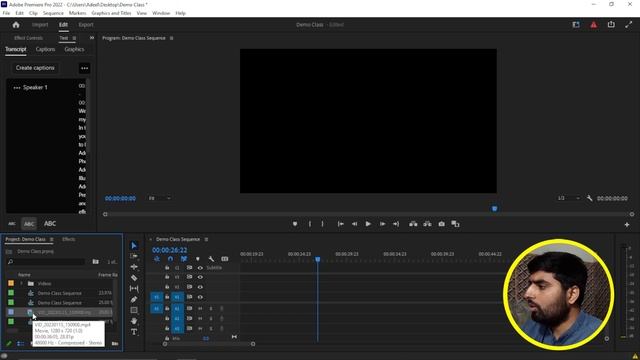
Task: Select the Slip tool
Action: [x=134, y=288]
